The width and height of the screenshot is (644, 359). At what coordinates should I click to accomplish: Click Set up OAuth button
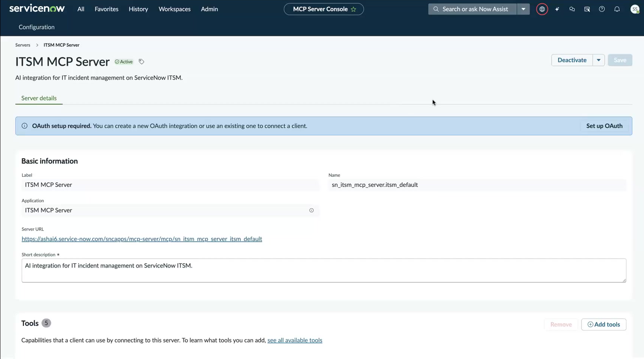(604, 126)
